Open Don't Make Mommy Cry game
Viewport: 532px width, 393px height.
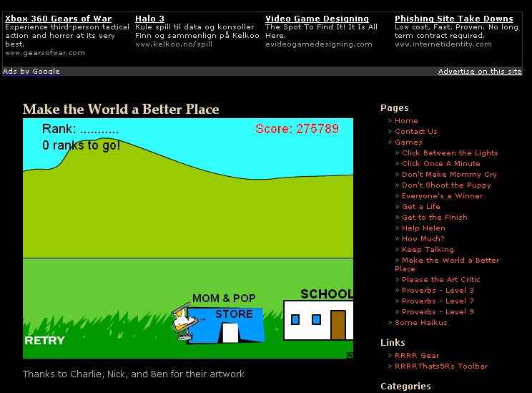(449, 175)
